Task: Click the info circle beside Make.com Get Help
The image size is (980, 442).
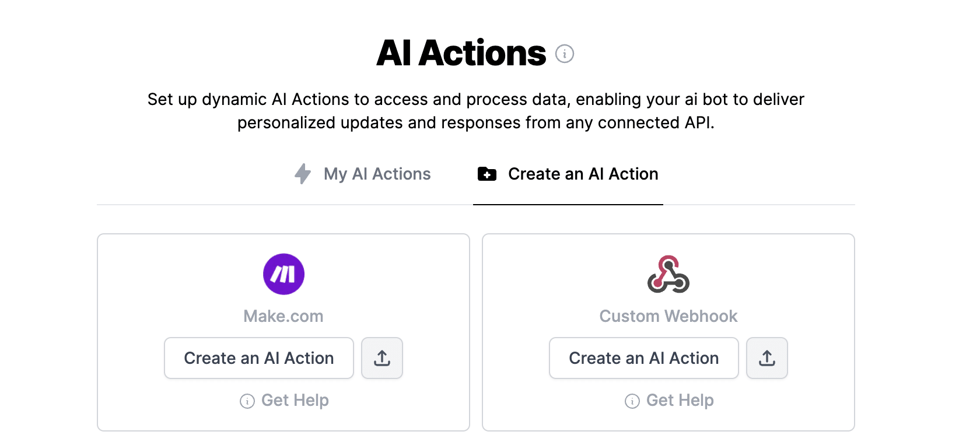Action: click(x=247, y=401)
